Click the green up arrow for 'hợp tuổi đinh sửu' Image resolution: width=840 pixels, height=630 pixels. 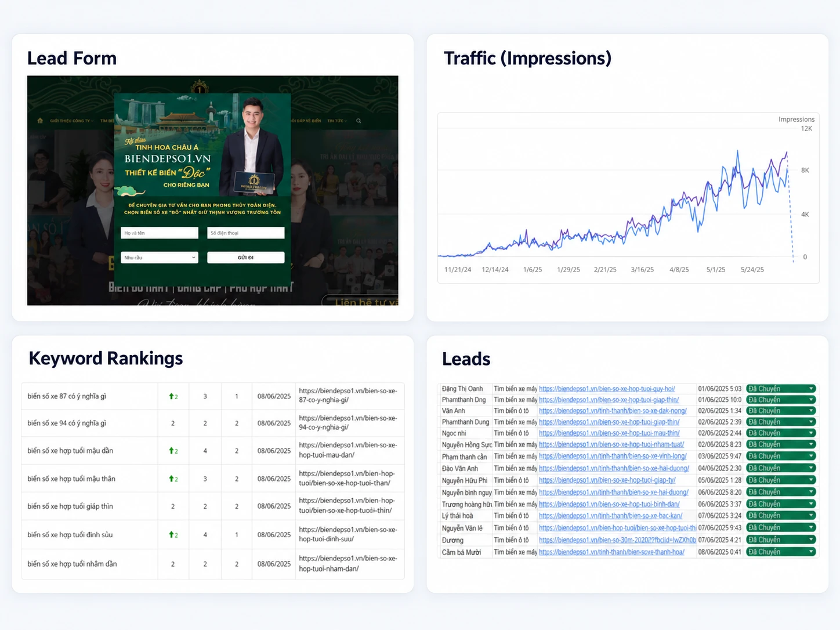point(171,535)
